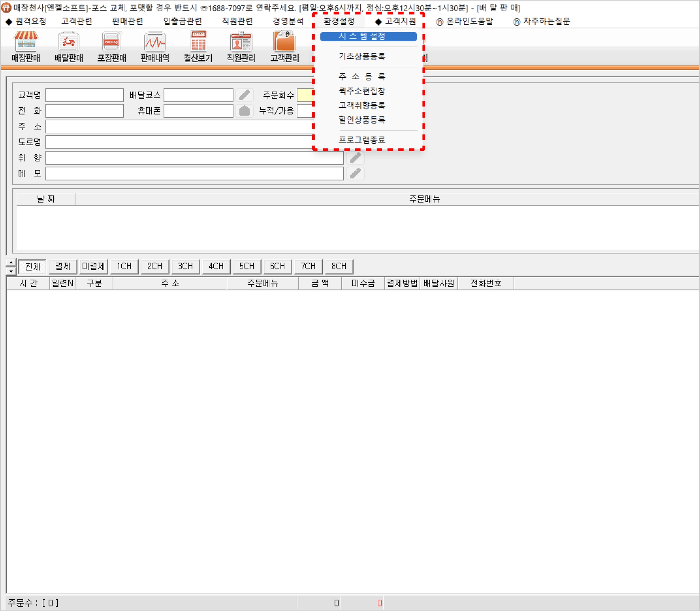Open the 포장판매 packing icon
This screenshot has height=611, width=700.
(112, 42)
